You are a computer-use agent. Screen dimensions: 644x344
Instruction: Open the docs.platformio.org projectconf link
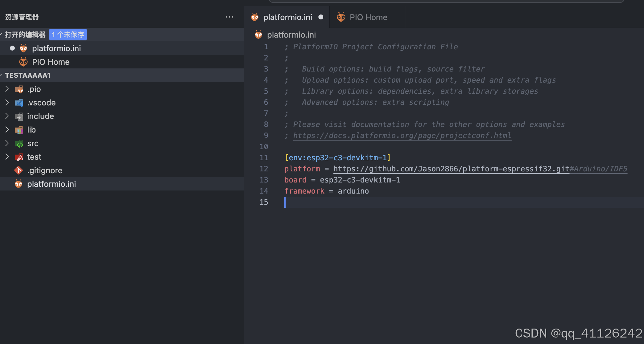tap(402, 136)
